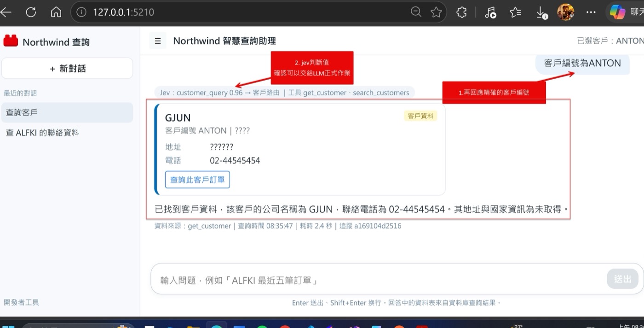
Task: Click the 最近的對話 section heading
Action: [x=20, y=93]
